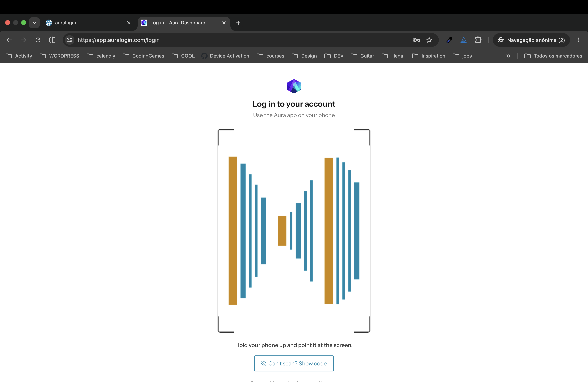The height and width of the screenshot is (382, 588).
Task: Bookmark this page with the star
Action: click(429, 40)
